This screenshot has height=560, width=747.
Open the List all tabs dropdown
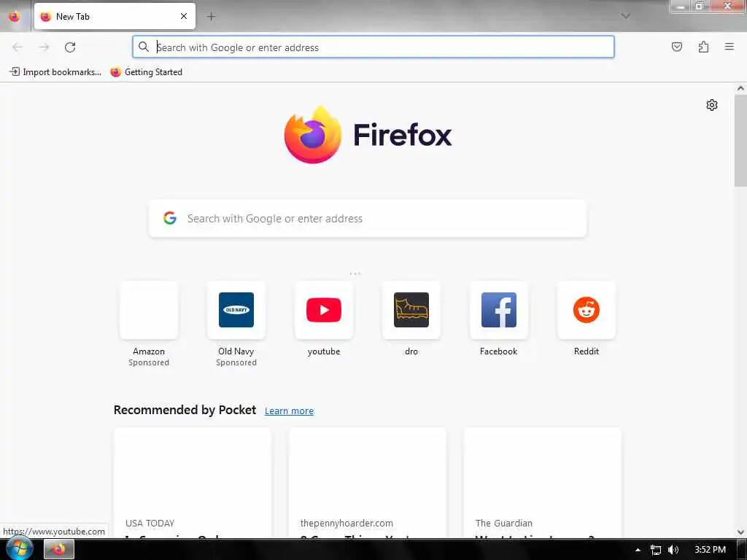point(625,16)
